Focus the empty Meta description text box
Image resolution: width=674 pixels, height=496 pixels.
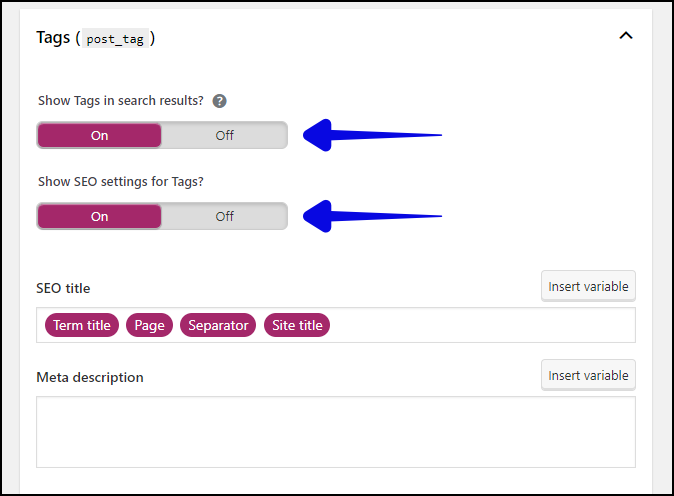click(x=336, y=432)
